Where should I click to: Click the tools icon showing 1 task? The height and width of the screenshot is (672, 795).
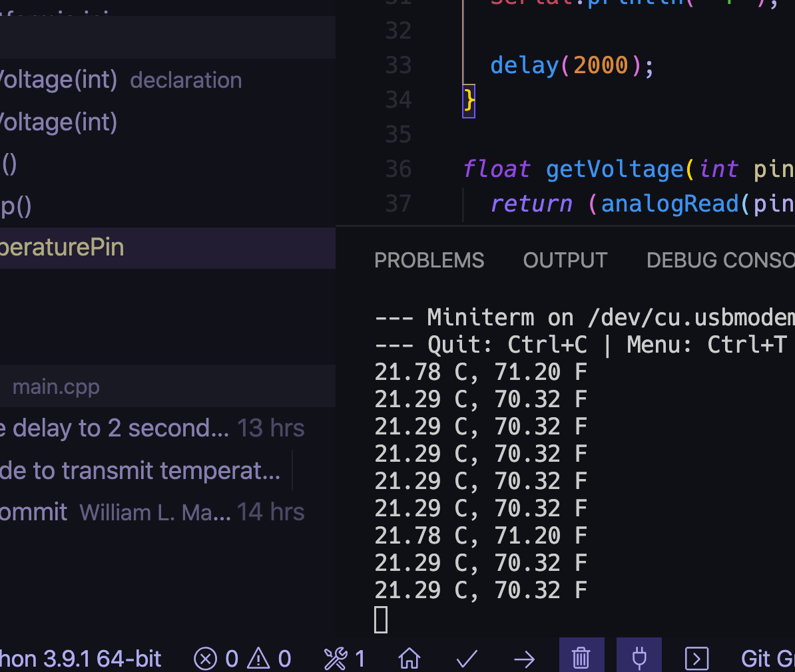point(345,659)
